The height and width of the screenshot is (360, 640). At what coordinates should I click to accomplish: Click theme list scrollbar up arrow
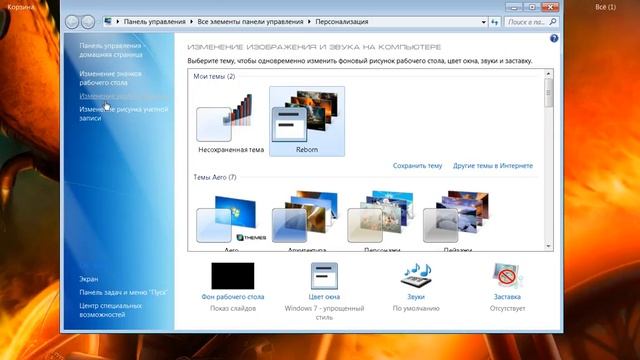[548, 74]
